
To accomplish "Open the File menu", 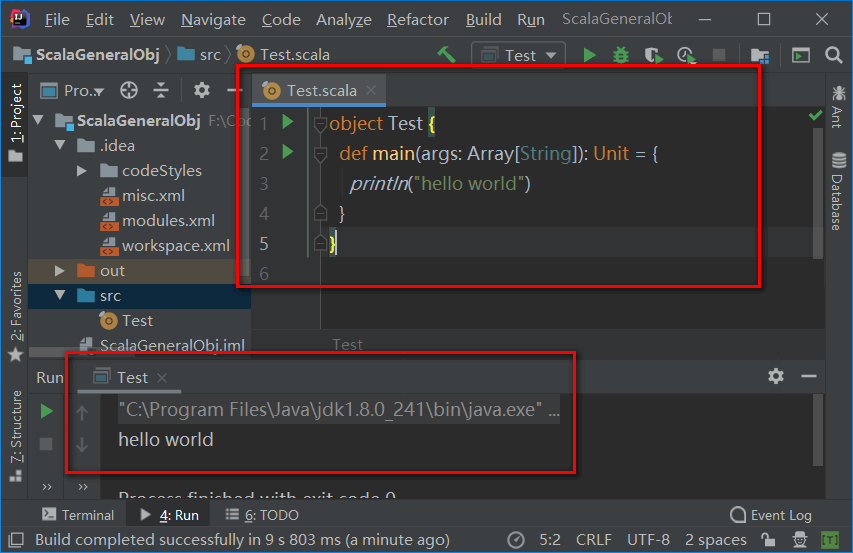I will (x=57, y=20).
